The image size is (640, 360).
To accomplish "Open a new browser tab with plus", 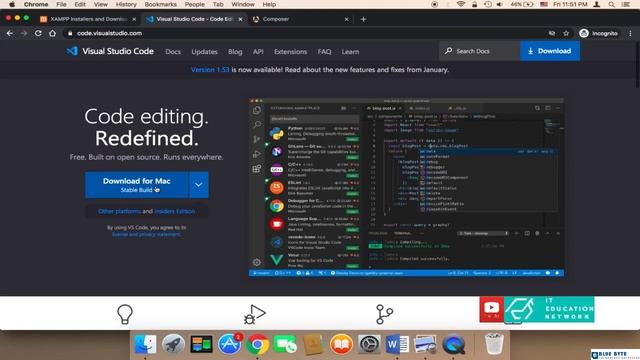I will coord(363,19).
